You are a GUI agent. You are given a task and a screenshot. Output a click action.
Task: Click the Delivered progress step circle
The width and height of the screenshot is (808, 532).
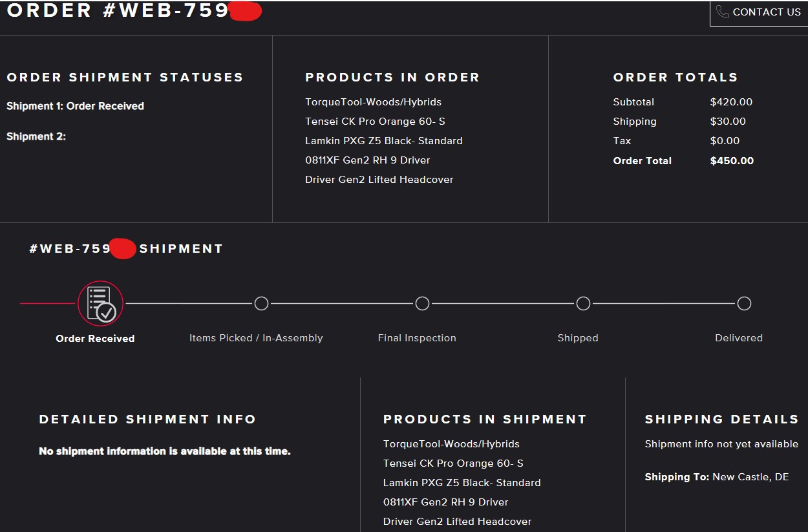coord(744,303)
